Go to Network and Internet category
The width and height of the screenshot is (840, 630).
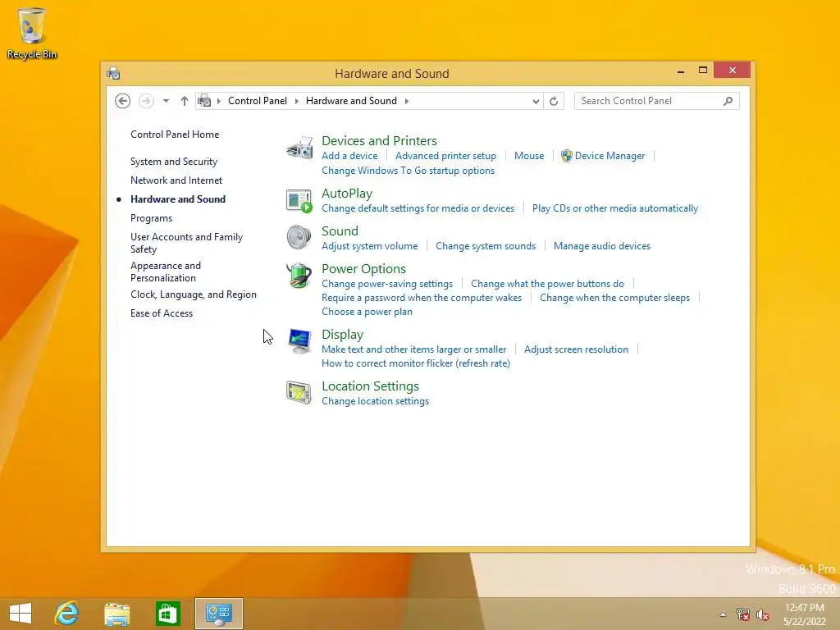(176, 180)
